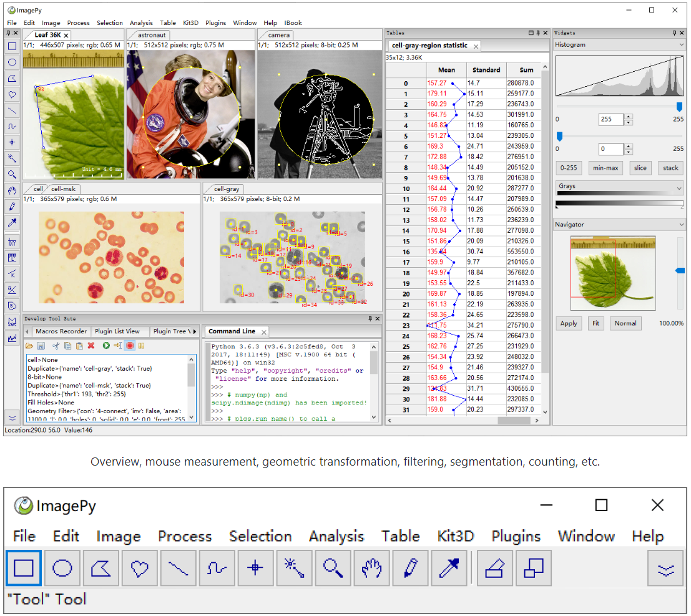The image size is (691, 616).
Task: Select the angle K measure tool in the vertical toolbox
Action: (12, 273)
